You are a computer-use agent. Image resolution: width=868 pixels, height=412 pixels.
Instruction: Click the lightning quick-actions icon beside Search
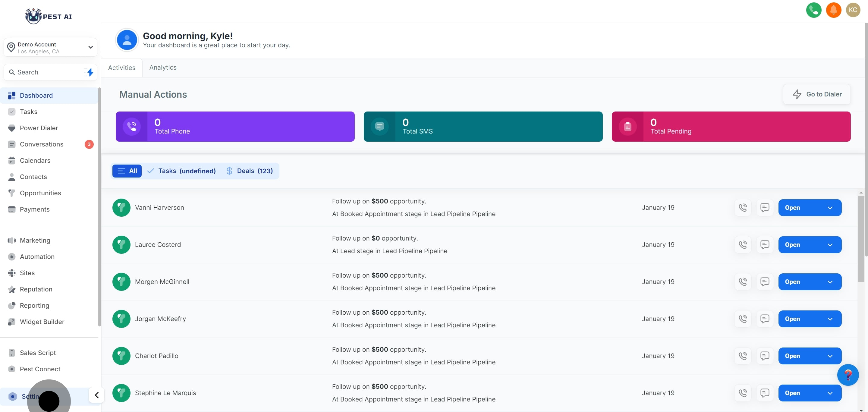coord(90,72)
